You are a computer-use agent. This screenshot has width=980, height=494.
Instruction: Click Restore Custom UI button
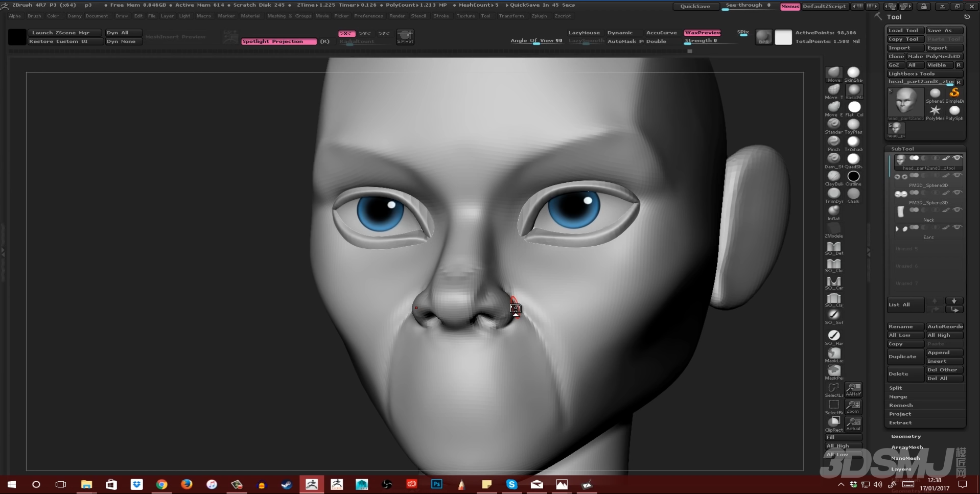[x=65, y=41]
